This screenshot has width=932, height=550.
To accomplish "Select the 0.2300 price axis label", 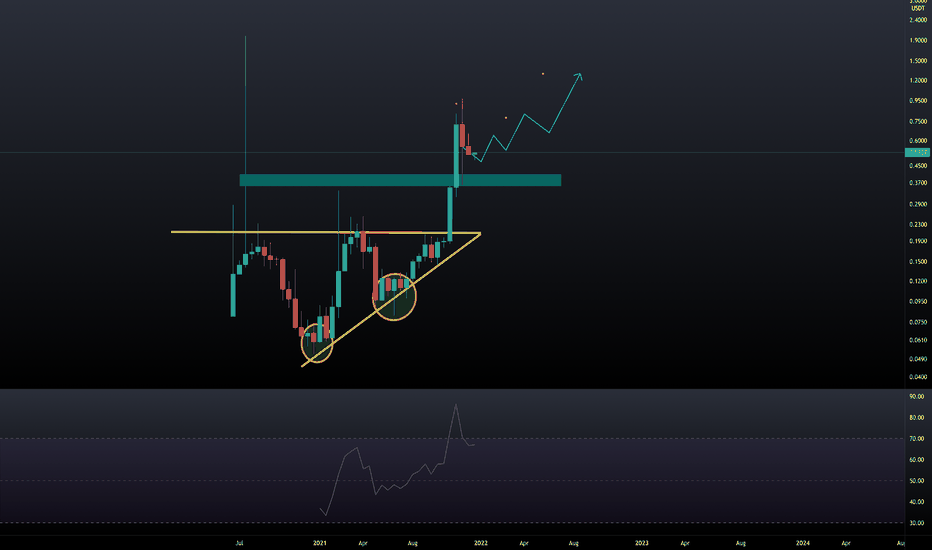I will (x=918, y=225).
